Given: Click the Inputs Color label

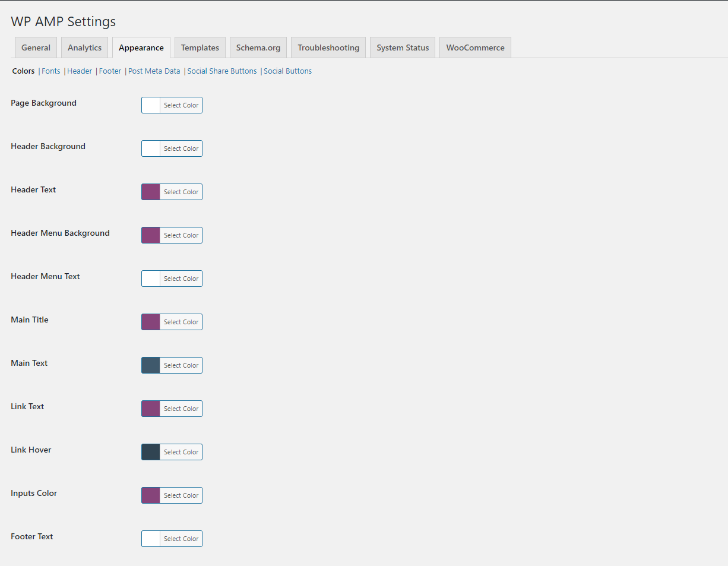Looking at the screenshot, I should (x=34, y=493).
